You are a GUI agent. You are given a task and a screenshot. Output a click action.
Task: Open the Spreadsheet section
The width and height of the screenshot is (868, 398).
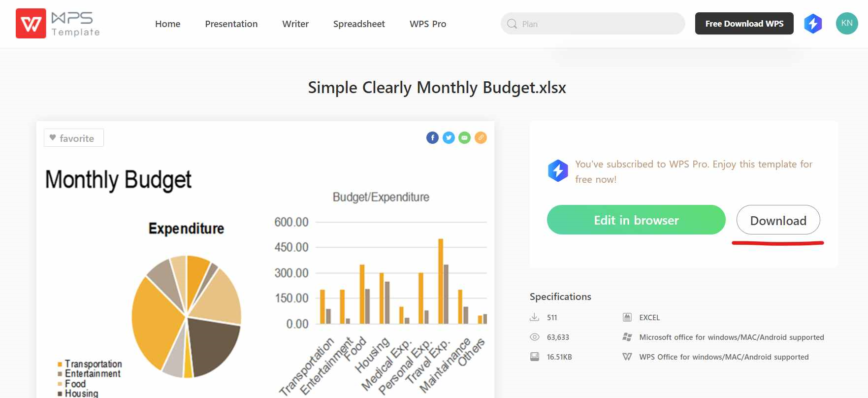(x=359, y=24)
